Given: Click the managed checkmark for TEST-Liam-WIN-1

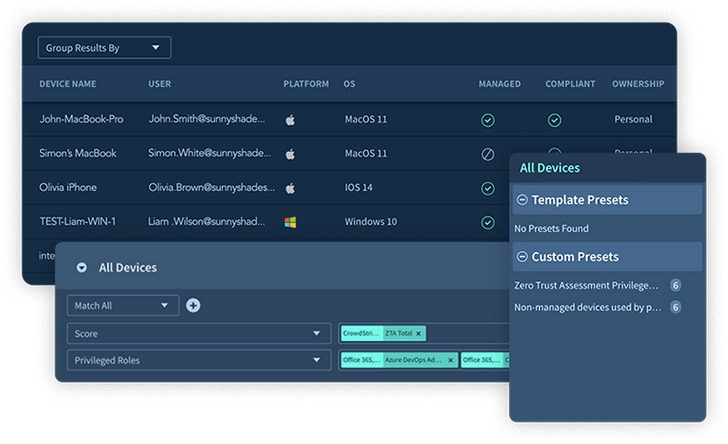Looking at the screenshot, I should pyautogui.click(x=488, y=222).
